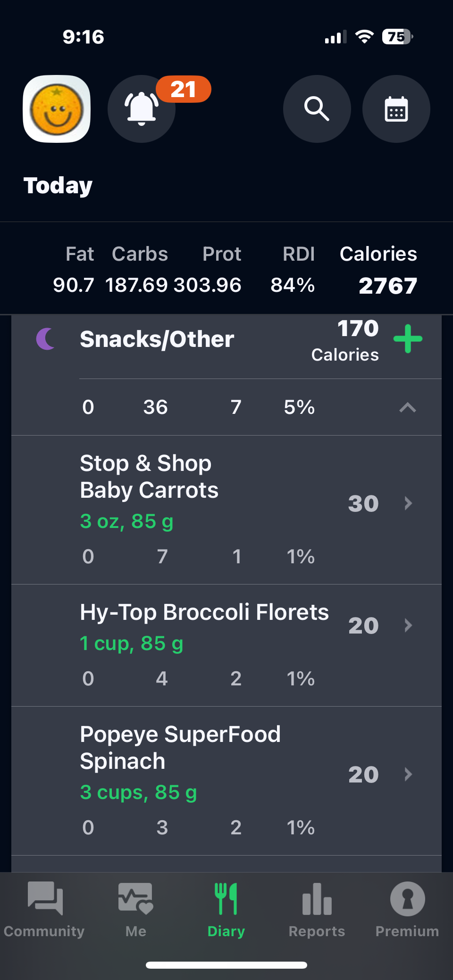Tap the purple moon Snacks icon
The height and width of the screenshot is (980, 453).
pos(46,339)
